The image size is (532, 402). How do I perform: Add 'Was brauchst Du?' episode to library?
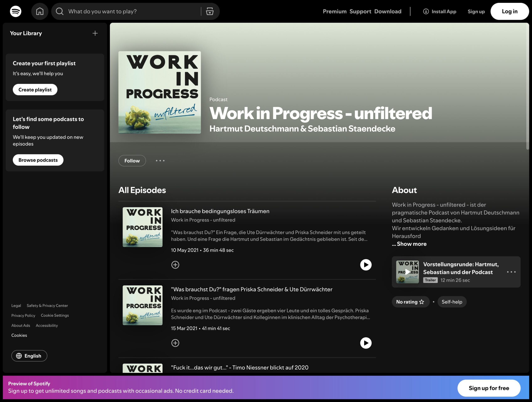click(x=175, y=343)
